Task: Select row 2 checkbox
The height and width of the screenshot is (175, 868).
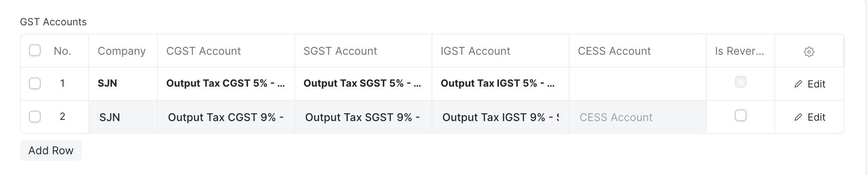Action: [35, 117]
